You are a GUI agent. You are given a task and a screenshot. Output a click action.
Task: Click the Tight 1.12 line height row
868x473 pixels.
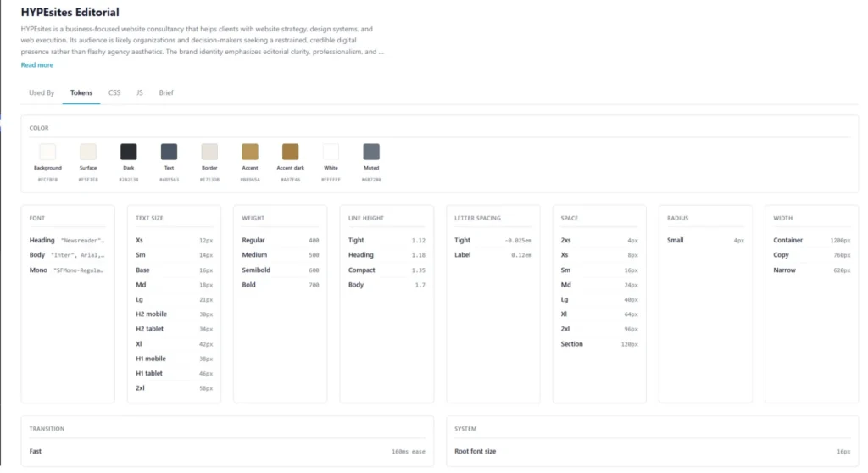387,241
